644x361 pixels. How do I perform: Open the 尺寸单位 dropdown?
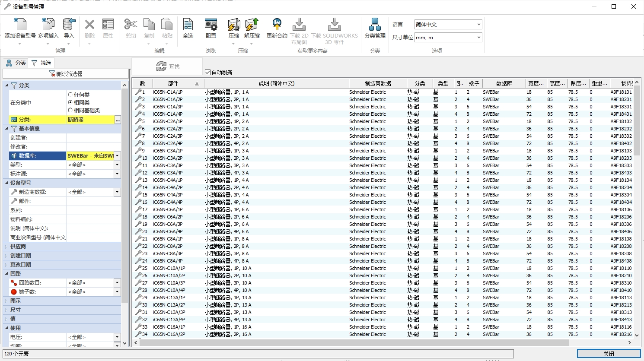pyautogui.click(x=448, y=38)
